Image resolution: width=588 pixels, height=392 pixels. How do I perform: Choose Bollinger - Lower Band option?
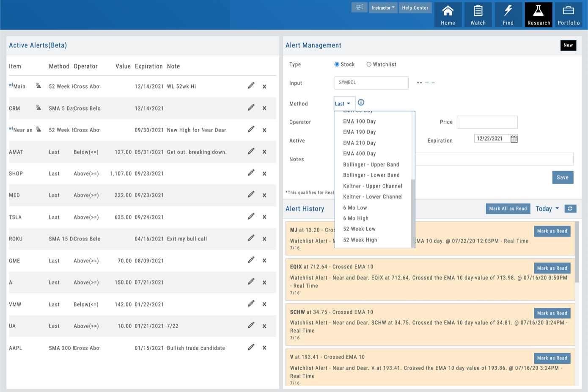[371, 175]
